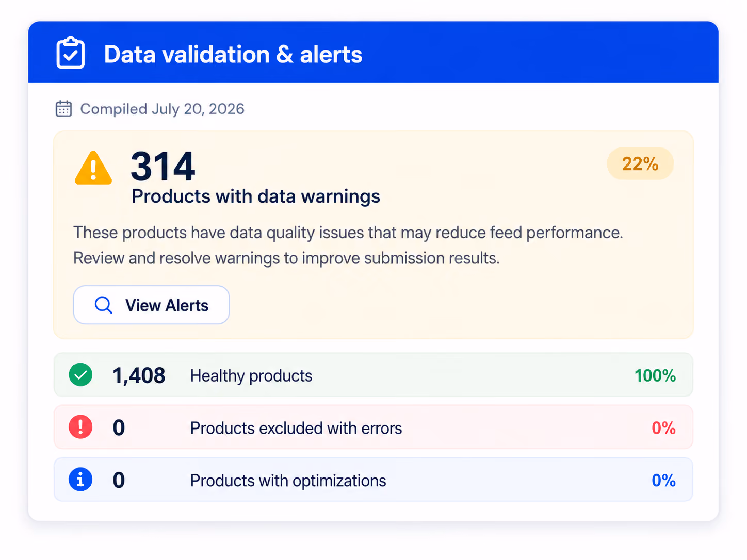Open the Products with optimizations row
The height and width of the screenshot is (560, 747).
pyautogui.click(x=373, y=480)
